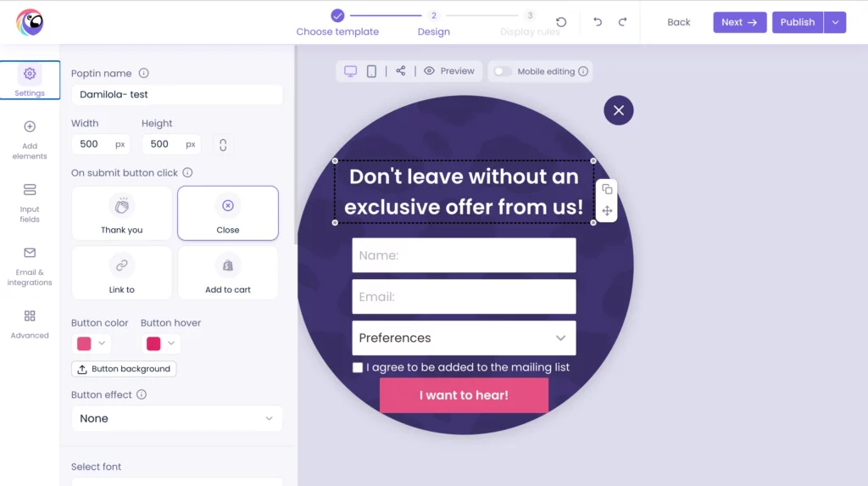
Task: Check the mailing list agreement checkbox
Action: tap(358, 367)
